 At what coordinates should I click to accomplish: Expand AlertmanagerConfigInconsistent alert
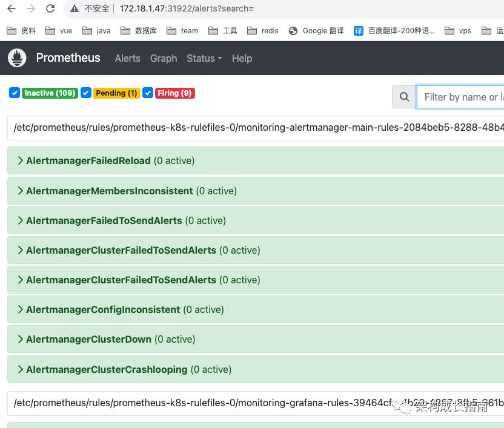tap(256, 309)
